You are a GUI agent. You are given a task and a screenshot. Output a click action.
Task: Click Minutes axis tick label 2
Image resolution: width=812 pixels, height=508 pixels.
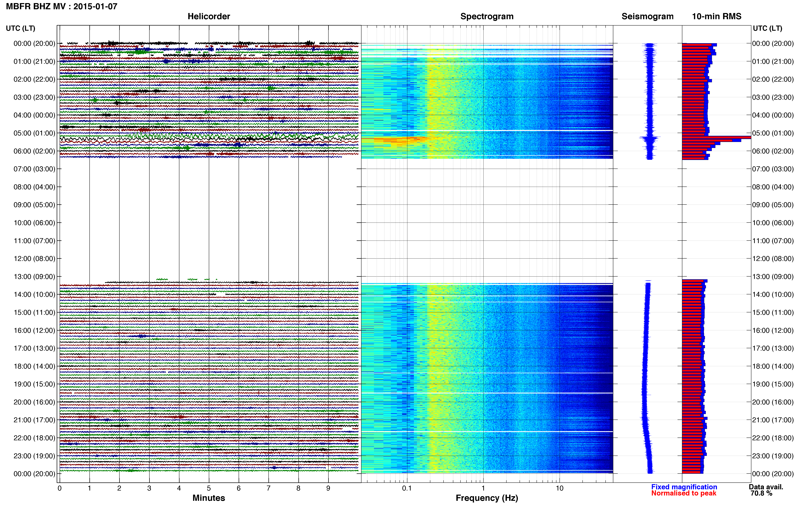119,488
